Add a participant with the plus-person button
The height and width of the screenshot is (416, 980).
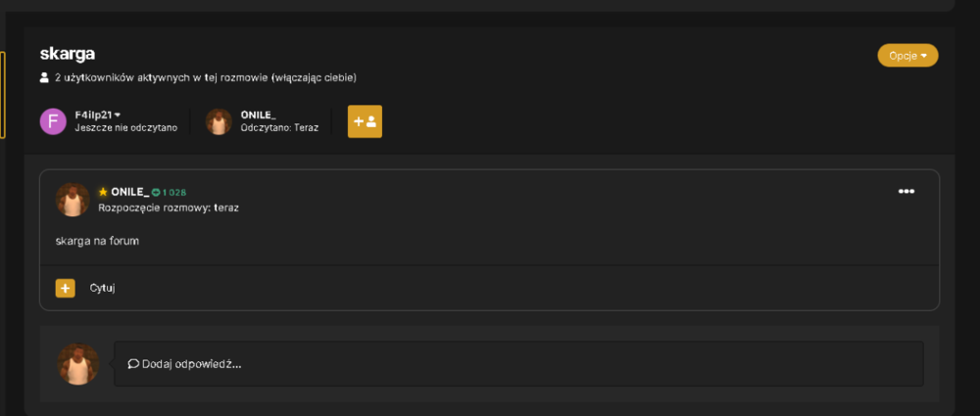(x=365, y=121)
